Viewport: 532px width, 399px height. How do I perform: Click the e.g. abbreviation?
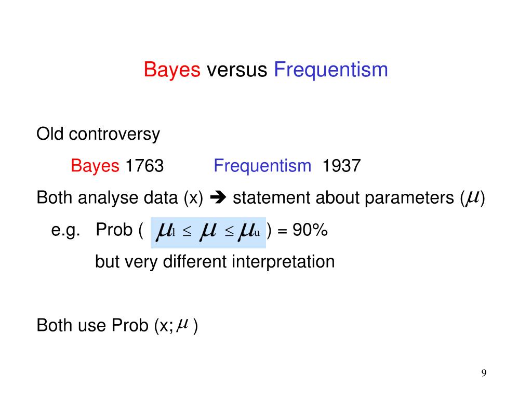pos(66,230)
